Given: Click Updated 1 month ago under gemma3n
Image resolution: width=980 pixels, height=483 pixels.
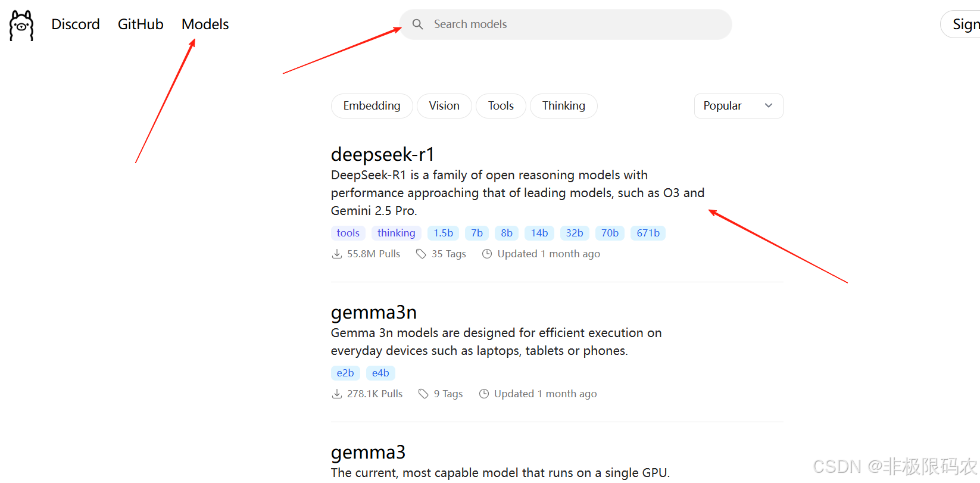Looking at the screenshot, I should (x=545, y=394).
